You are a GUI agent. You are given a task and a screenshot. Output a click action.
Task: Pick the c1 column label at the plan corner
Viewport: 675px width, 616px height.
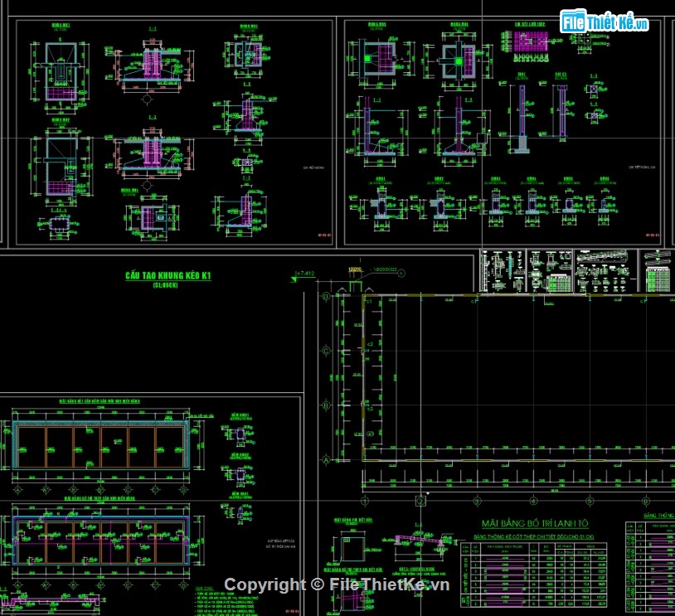369,301
